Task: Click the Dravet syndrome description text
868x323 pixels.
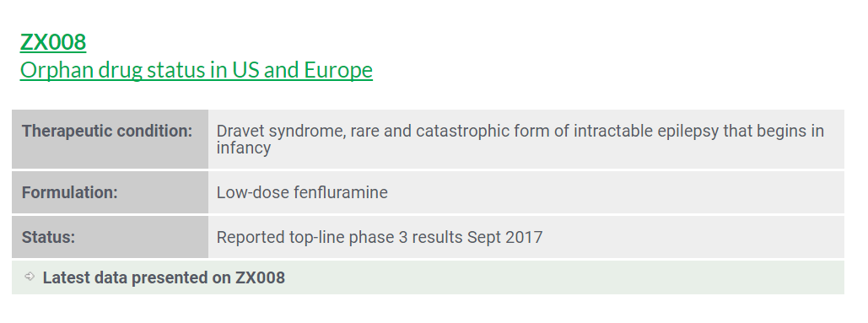Action: click(x=520, y=139)
